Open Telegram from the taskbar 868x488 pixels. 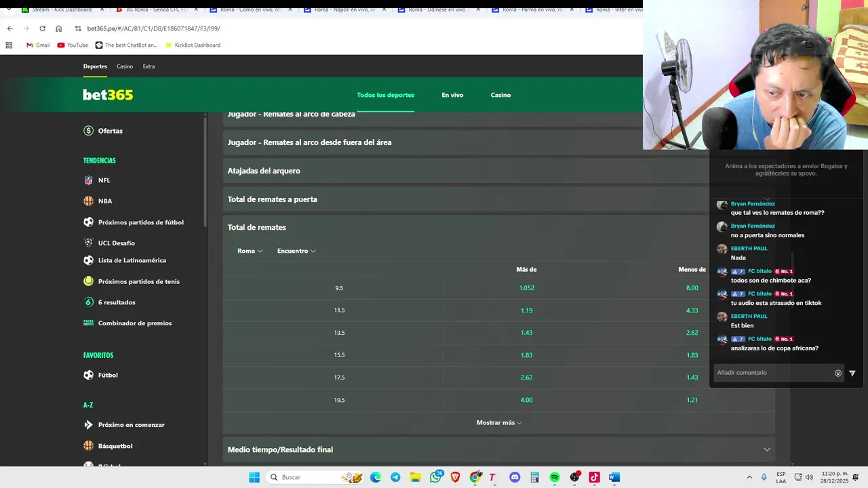click(395, 477)
